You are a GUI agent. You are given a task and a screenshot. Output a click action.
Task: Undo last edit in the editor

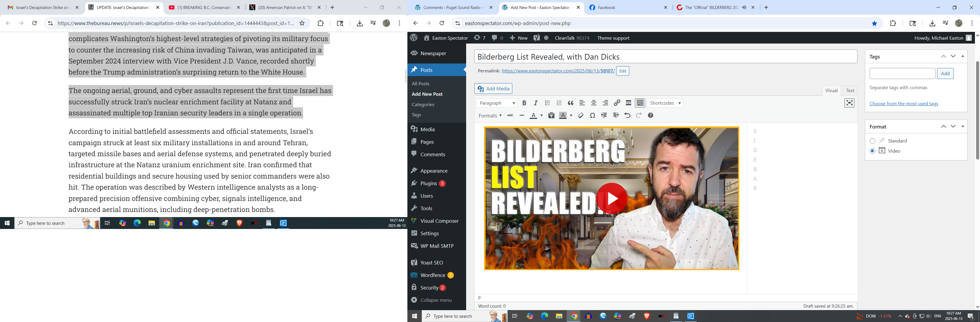pyautogui.click(x=627, y=116)
